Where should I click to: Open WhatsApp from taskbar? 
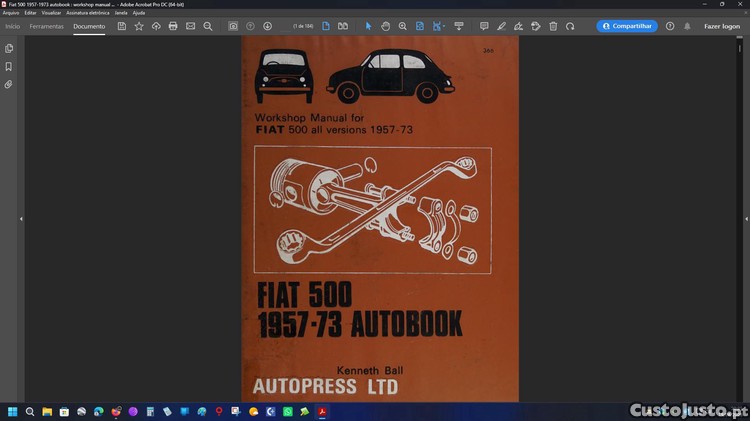287,412
